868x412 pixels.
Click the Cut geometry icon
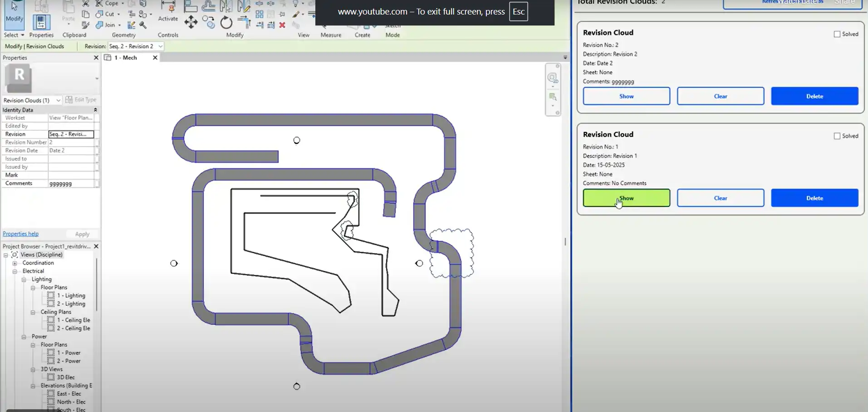point(100,14)
